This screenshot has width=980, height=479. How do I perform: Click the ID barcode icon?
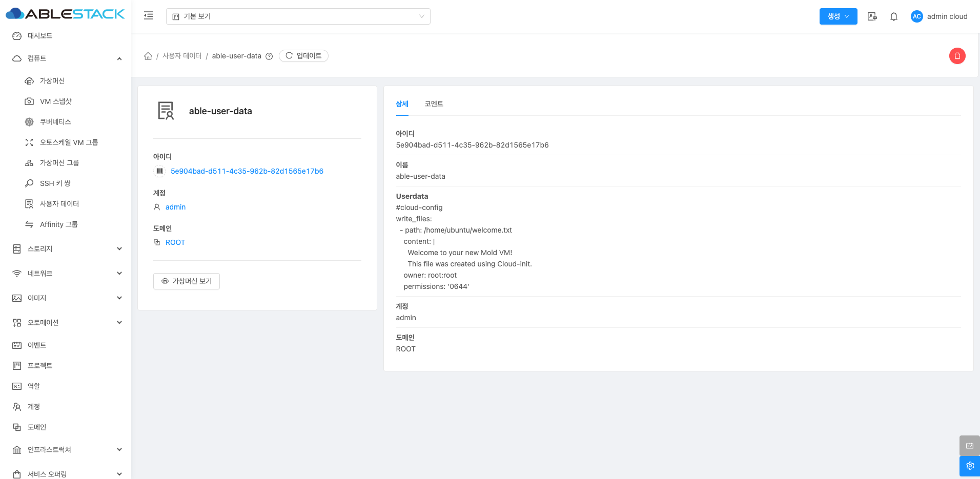[159, 171]
